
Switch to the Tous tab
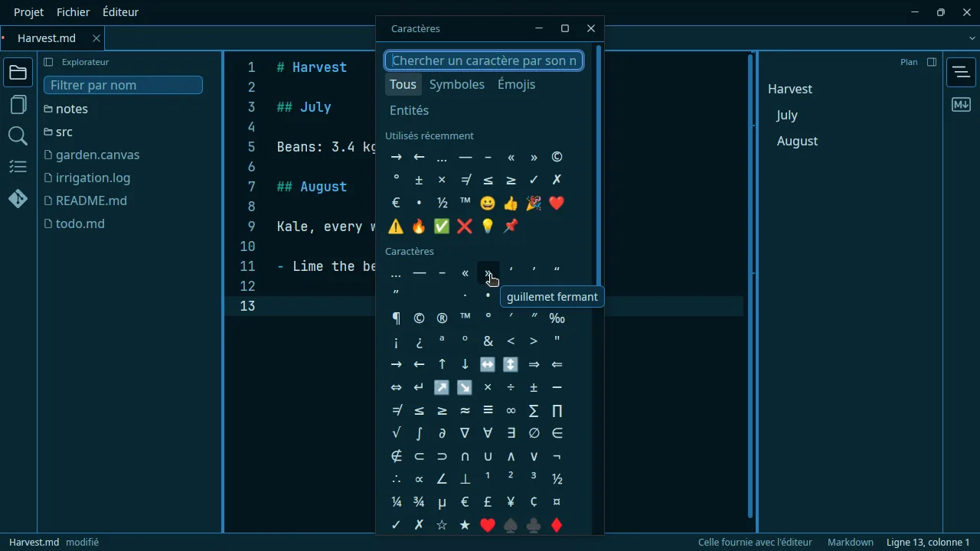coord(403,84)
